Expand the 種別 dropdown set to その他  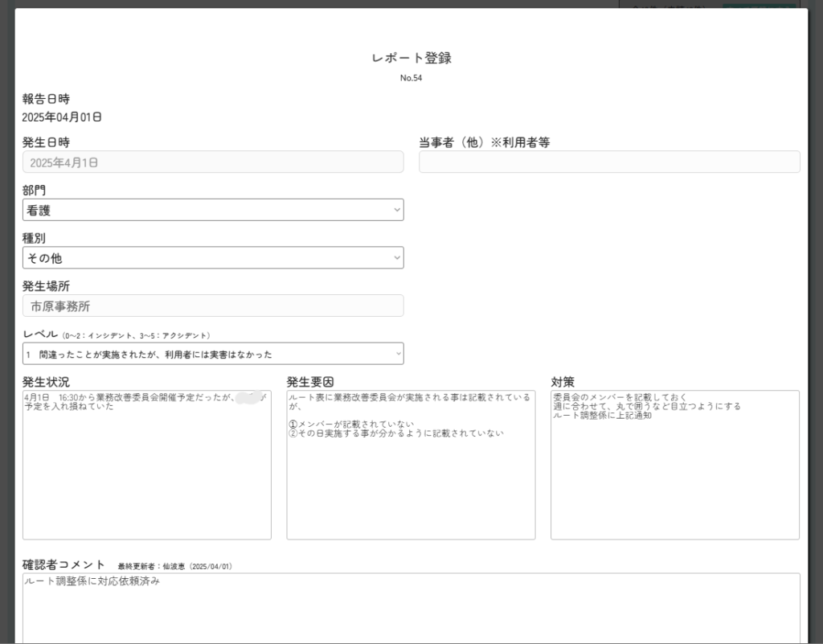(x=213, y=258)
